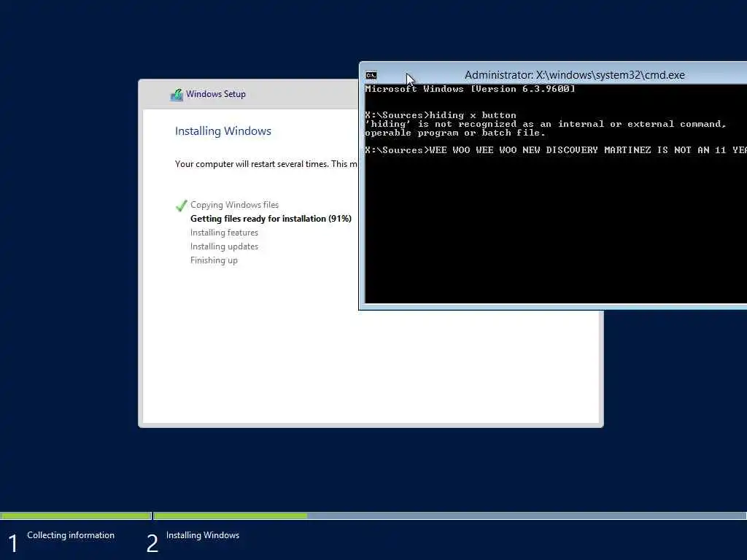Click the 'hiding x button' command line
Screen dimensions: 747x560
click(440, 114)
